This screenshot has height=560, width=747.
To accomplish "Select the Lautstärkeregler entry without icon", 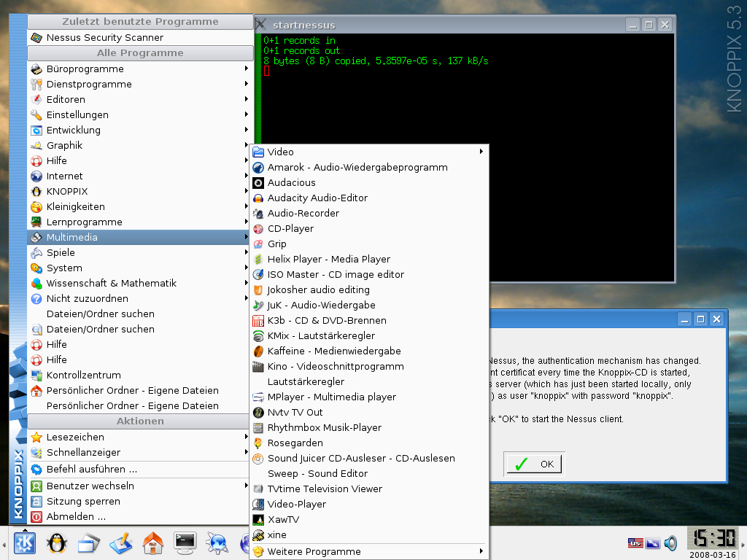I will [x=369, y=381].
